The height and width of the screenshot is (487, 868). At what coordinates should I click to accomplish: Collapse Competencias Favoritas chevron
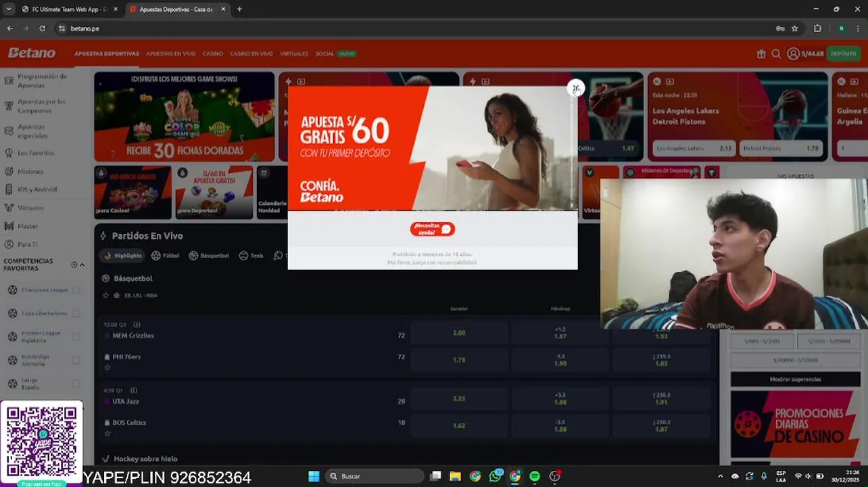(82, 264)
